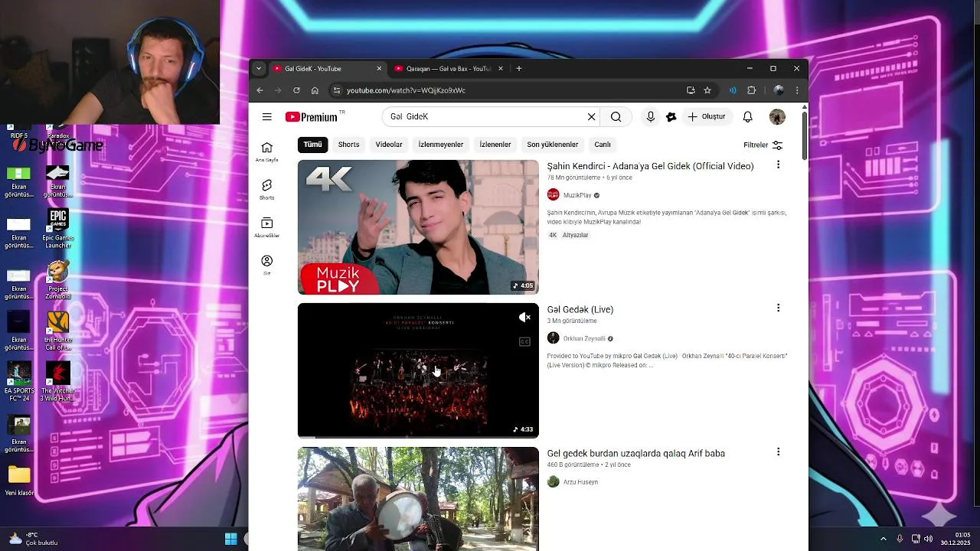
Task: Open the YouTube hamburger guide menu
Action: tap(266, 117)
